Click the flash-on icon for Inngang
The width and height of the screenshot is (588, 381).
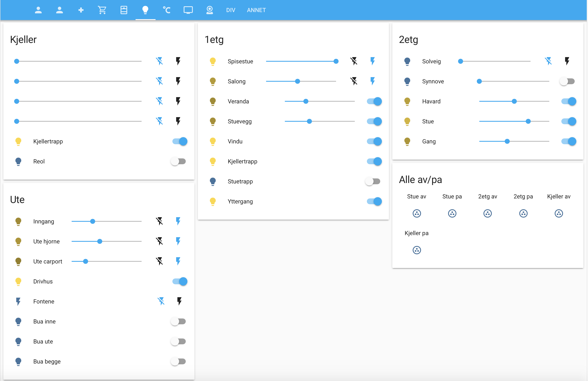click(x=178, y=221)
